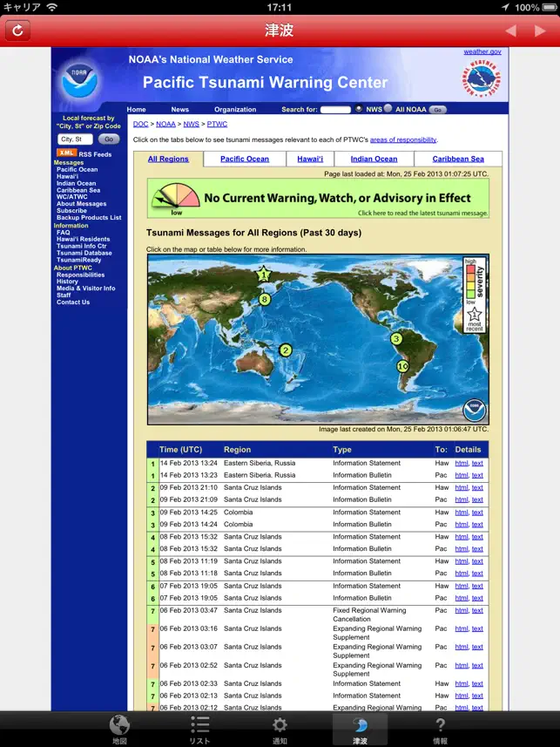This screenshot has height=747, width=560.
Task: Open sidebar FAQ link
Action: pos(64,233)
